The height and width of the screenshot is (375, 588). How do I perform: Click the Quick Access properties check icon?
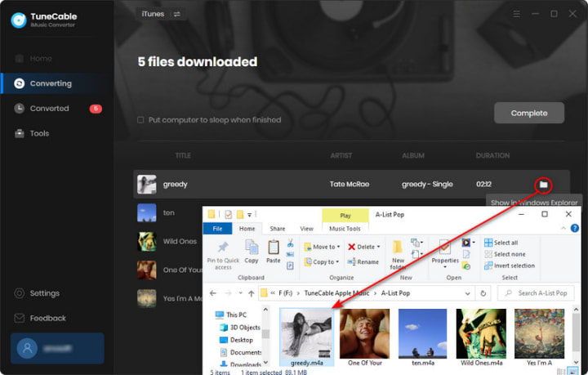click(228, 215)
